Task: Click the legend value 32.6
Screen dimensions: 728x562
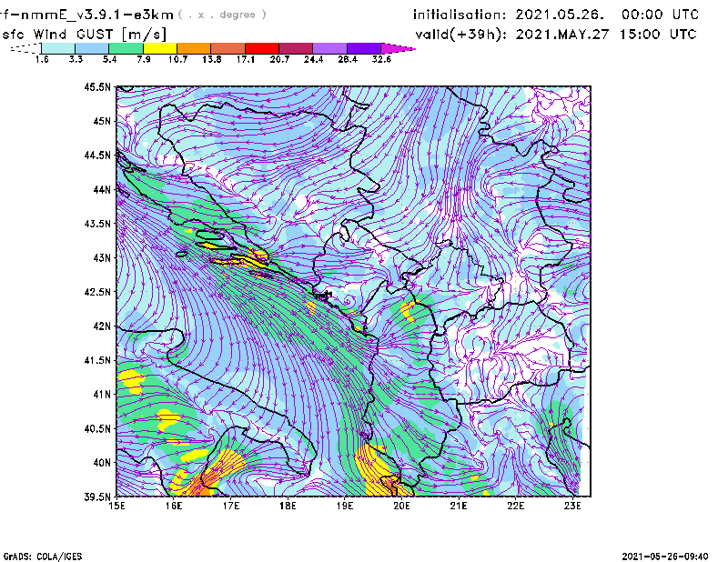Action: (381, 59)
